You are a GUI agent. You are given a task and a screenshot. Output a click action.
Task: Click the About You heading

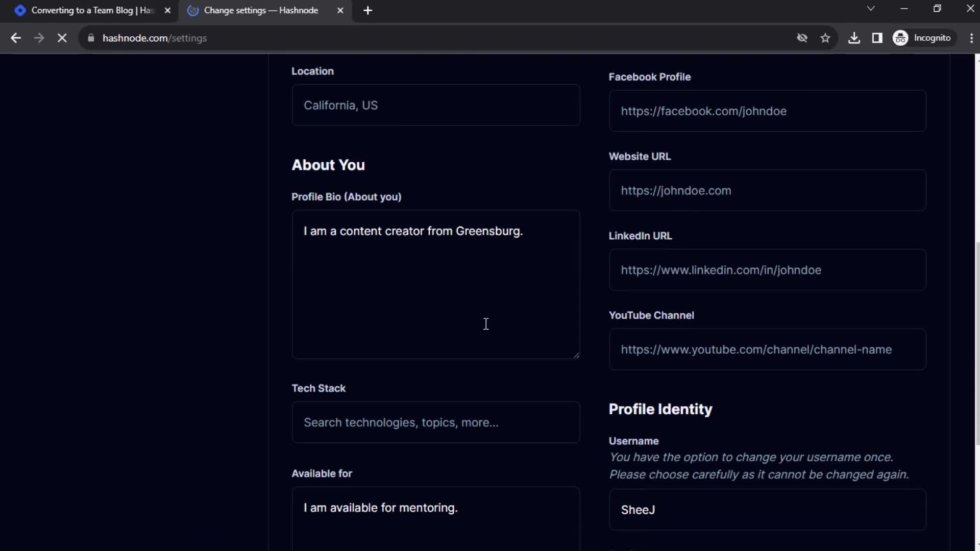point(328,165)
